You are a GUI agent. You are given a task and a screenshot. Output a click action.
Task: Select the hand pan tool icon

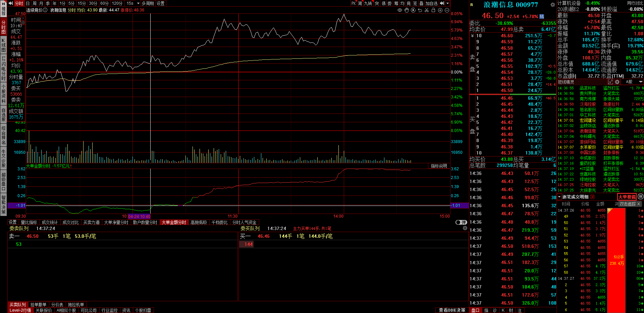[406, 10]
